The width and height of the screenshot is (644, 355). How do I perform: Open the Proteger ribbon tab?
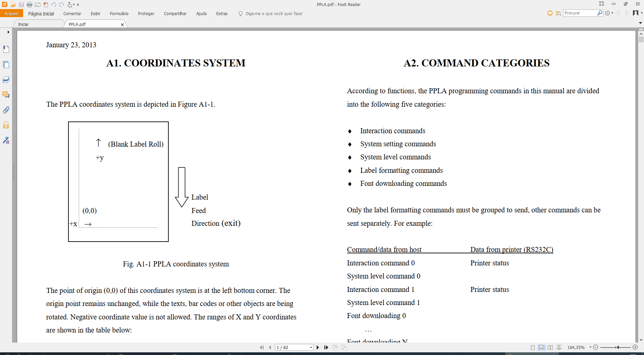pyautogui.click(x=146, y=13)
